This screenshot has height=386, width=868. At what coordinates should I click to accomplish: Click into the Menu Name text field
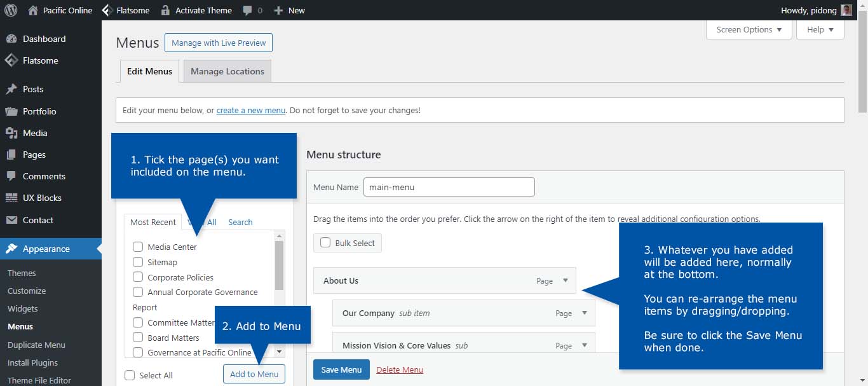point(449,187)
